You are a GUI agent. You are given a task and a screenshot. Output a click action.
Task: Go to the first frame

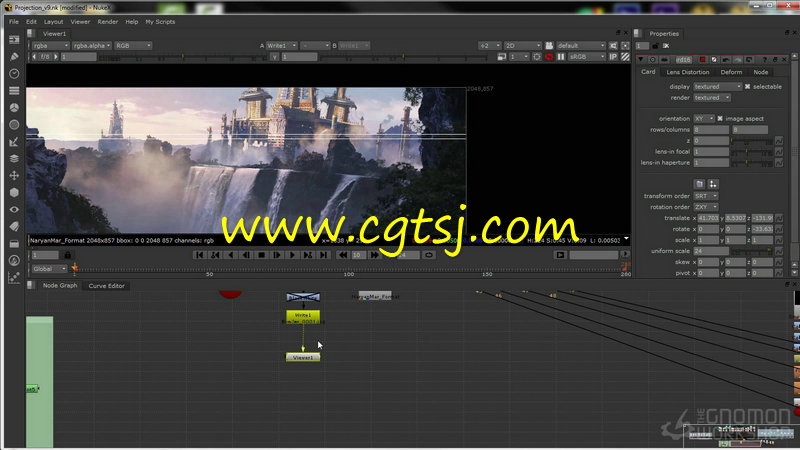[199, 255]
